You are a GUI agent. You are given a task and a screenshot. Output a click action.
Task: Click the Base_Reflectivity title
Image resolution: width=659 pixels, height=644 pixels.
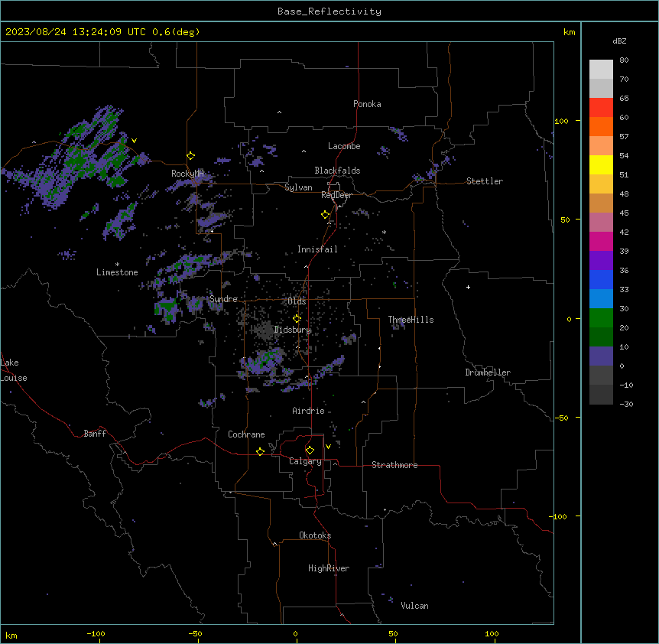click(329, 11)
